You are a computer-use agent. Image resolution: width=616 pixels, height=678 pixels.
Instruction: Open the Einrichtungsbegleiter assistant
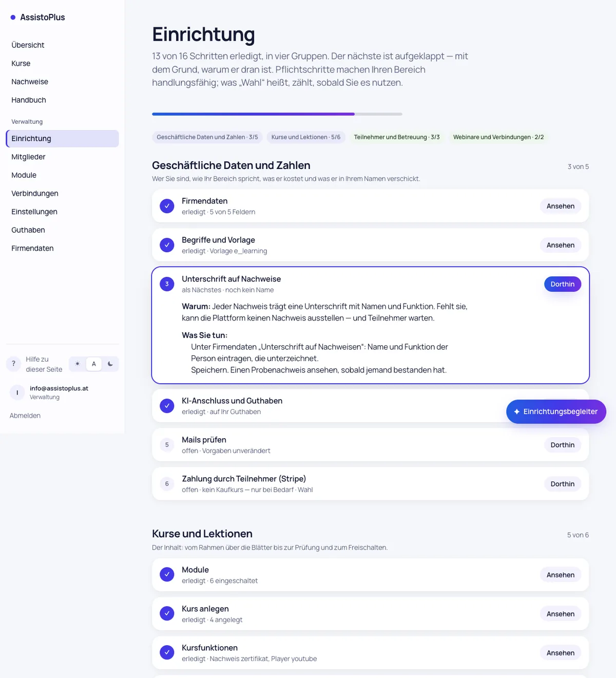(x=556, y=411)
